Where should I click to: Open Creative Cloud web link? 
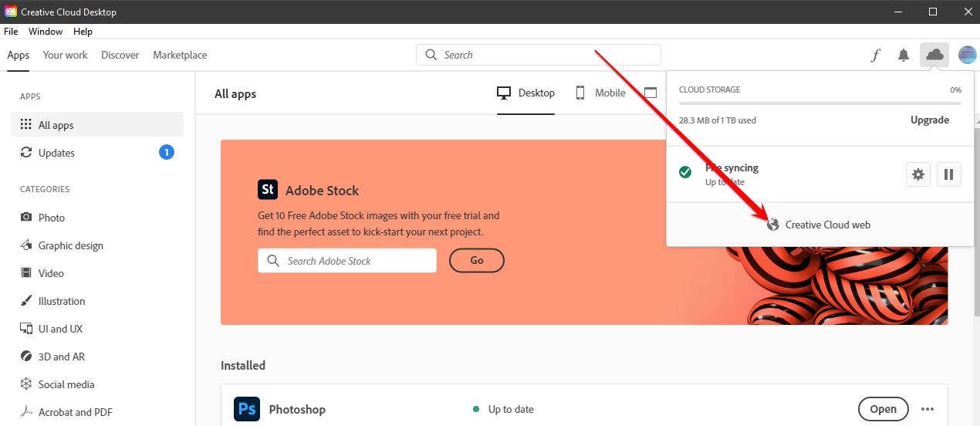(819, 225)
